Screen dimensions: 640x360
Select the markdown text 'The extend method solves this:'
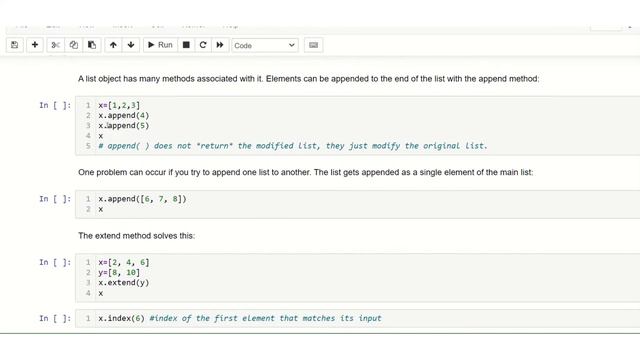click(136, 236)
